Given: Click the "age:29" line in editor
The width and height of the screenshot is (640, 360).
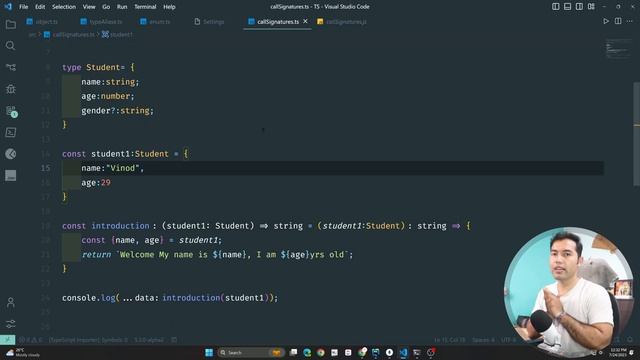Looking at the screenshot, I should pos(96,182).
